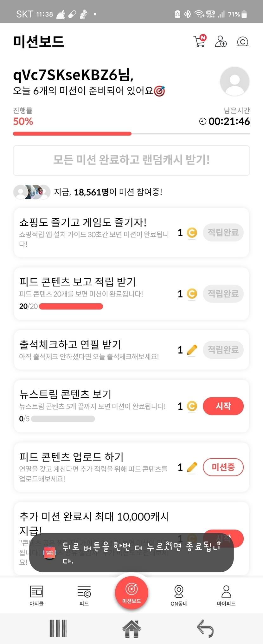Tap the 피드 콘텐츠 보고 적립 받기 mission card

tap(95, 293)
